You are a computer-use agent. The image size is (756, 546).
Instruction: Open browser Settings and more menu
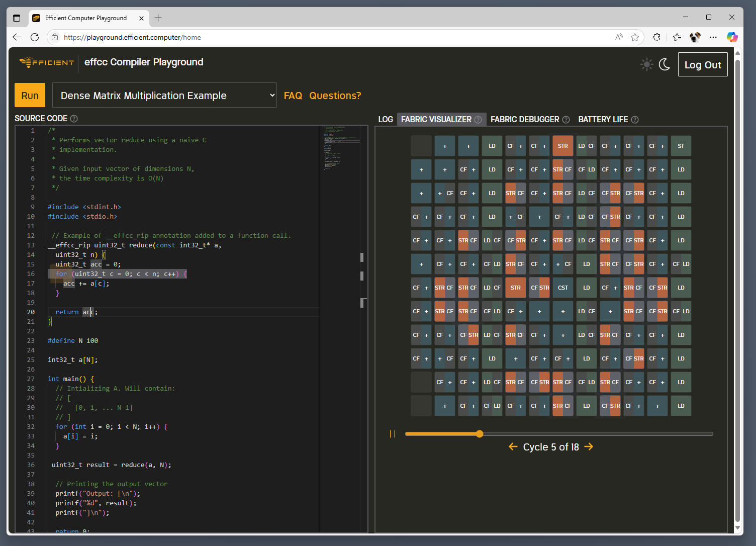[x=713, y=37]
